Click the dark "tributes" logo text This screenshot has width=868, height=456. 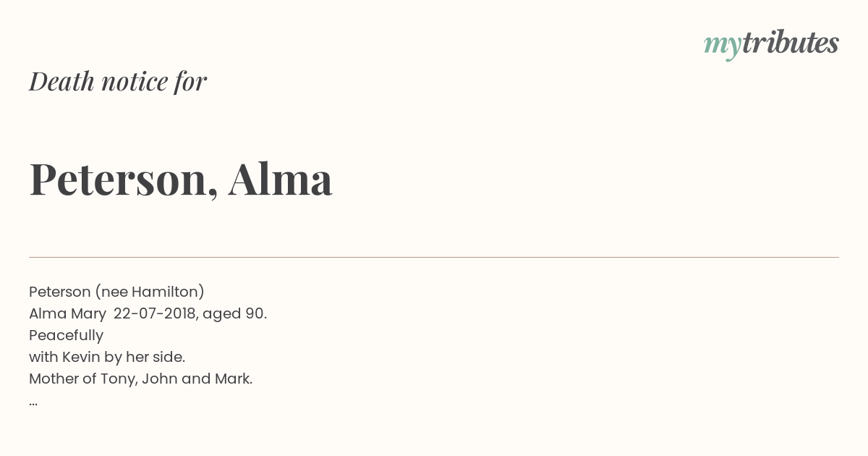click(x=791, y=43)
